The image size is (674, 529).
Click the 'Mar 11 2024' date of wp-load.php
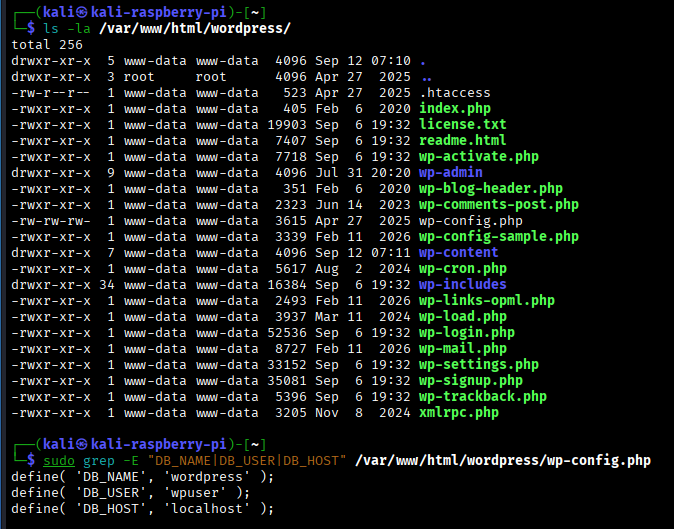[363, 317]
